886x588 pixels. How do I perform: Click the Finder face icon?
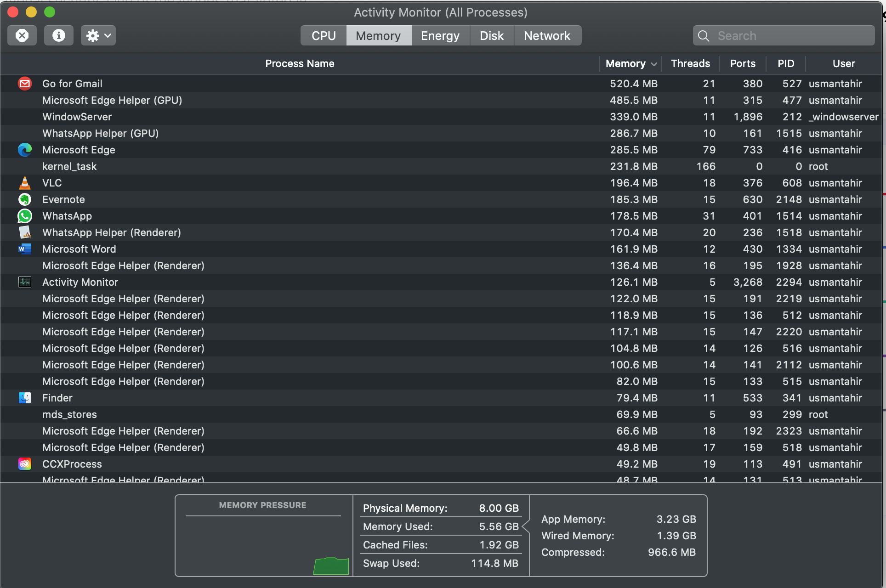point(25,398)
